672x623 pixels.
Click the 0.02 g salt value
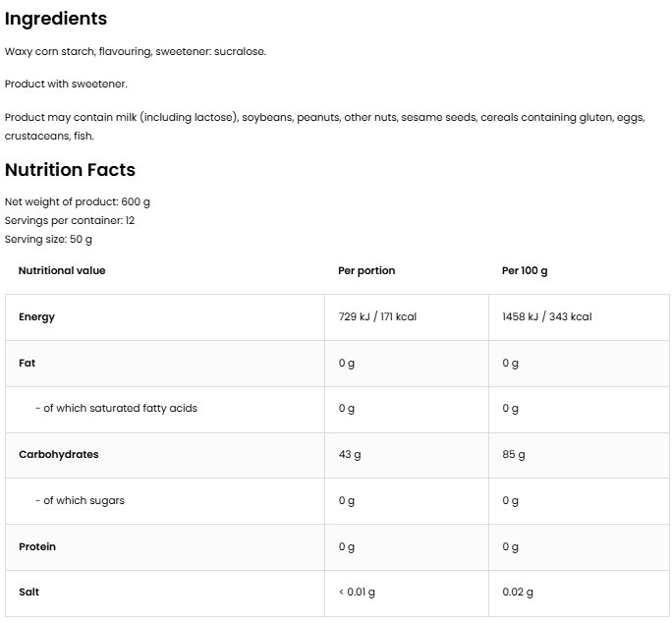[518, 592]
